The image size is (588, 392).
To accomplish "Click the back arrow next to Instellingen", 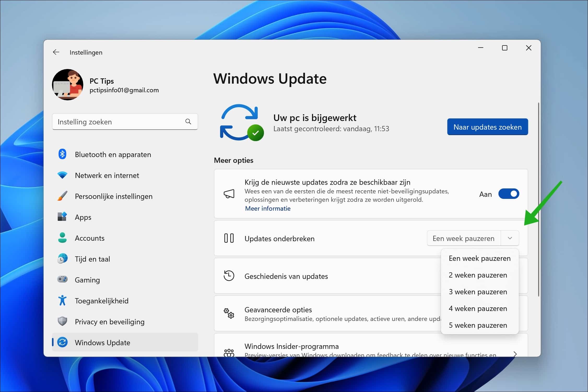I will [x=56, y=52].
